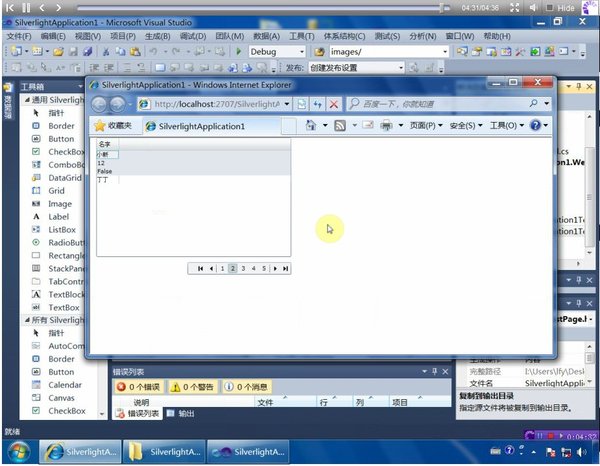Toggle the 0 个消息 messages filter

pos(246,387)
